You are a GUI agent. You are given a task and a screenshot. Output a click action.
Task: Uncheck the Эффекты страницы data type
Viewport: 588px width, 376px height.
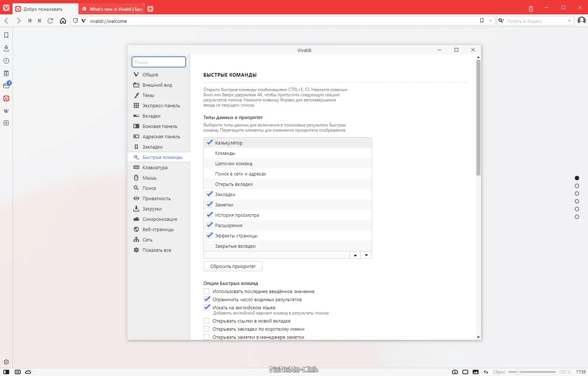[210, 235]
